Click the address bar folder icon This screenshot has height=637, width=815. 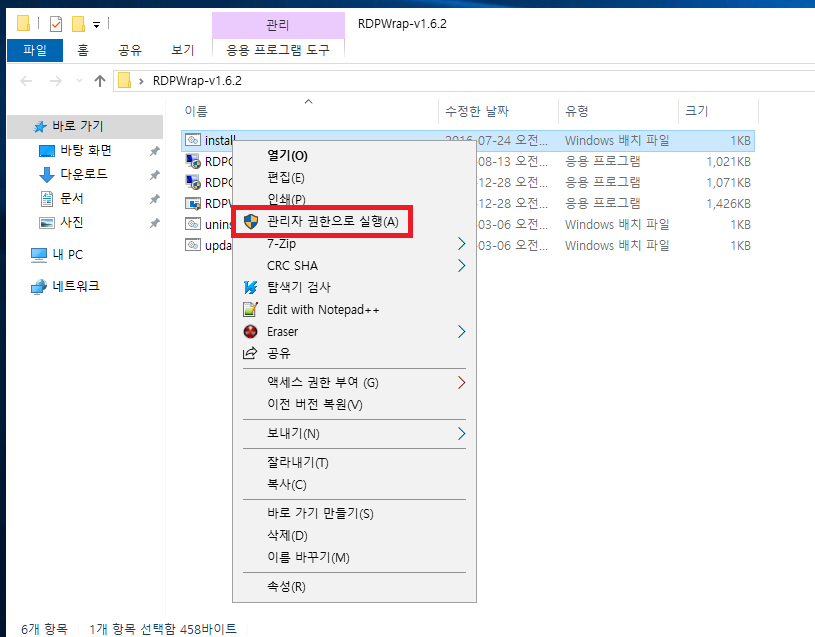click(x=124, y=81)
